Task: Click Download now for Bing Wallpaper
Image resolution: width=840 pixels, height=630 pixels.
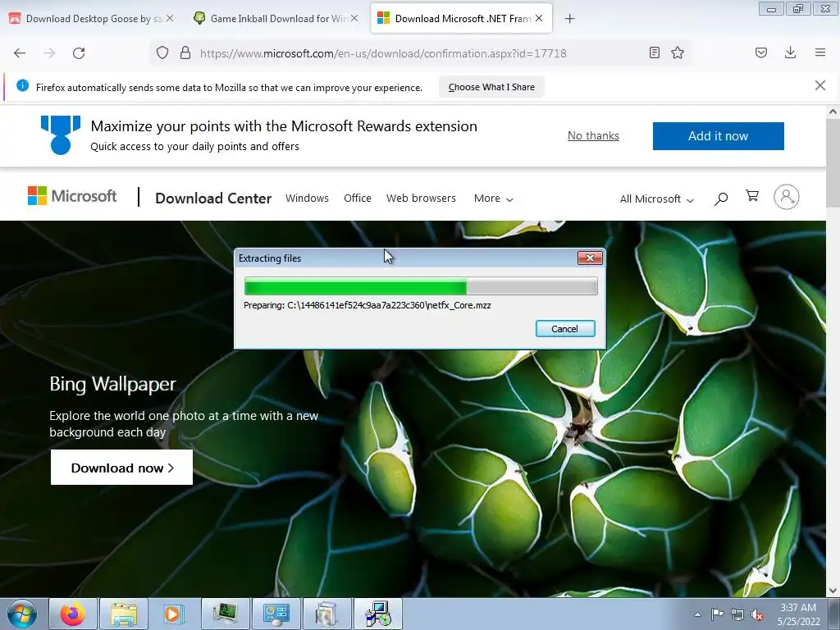Action: pyautogui.click(x=121, y=467)
